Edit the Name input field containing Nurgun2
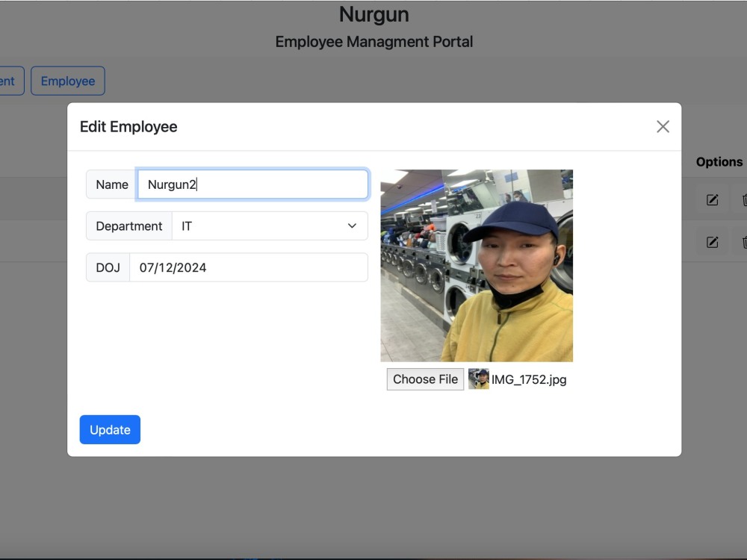The height and width of the screenshot is (560, 747). [252, 184]
